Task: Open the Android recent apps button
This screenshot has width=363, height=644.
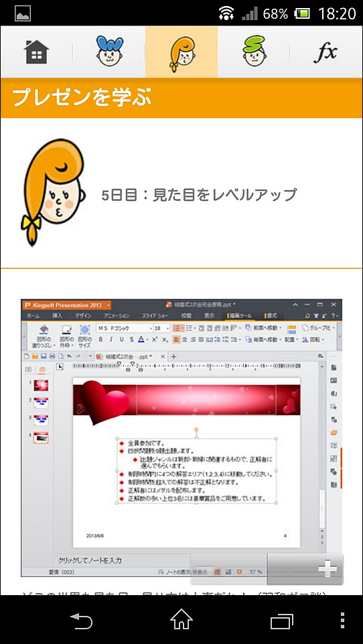Action: click(x=281, y=620)
